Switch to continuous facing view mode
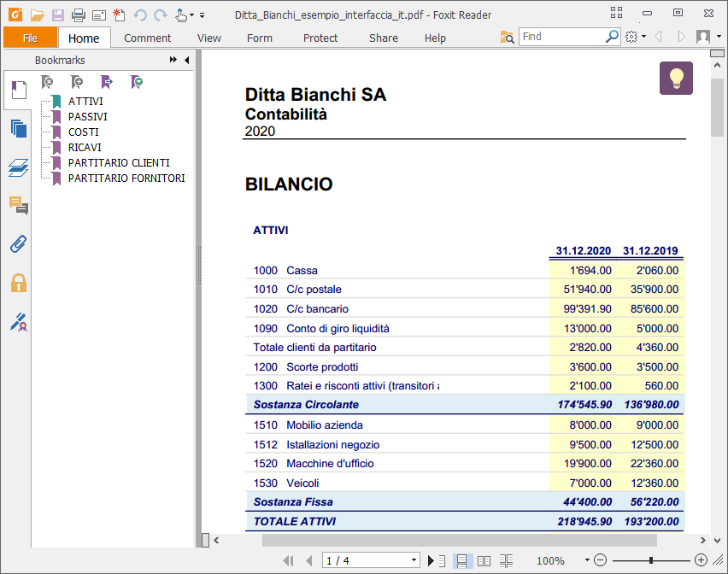The height and width of the screenshot is (574, 728). [506, 560]
